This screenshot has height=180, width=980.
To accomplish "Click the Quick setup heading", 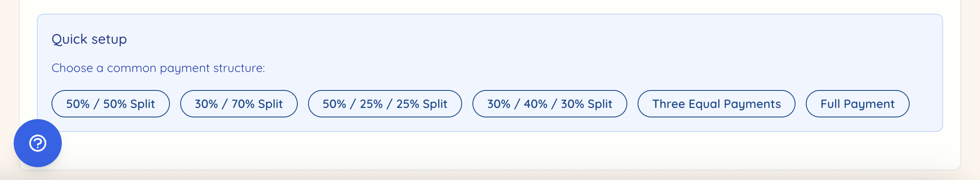I will tap(89, 39).
